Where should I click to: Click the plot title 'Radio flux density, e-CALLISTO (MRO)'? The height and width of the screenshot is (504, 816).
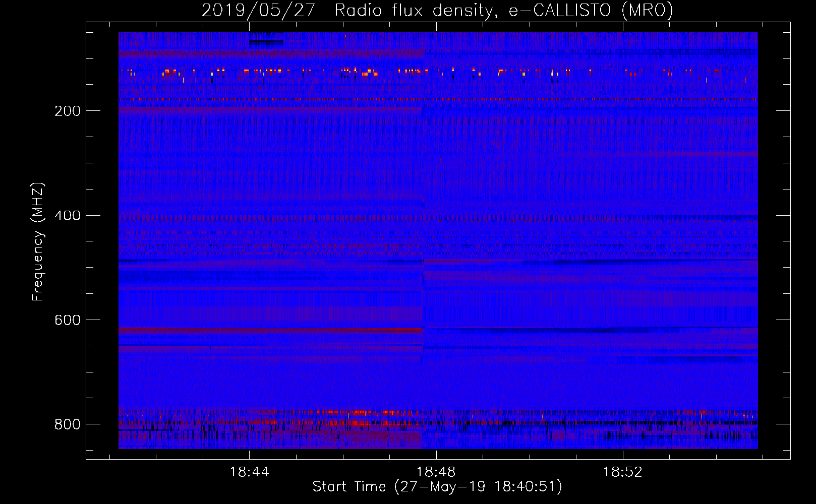click(504, 11)
